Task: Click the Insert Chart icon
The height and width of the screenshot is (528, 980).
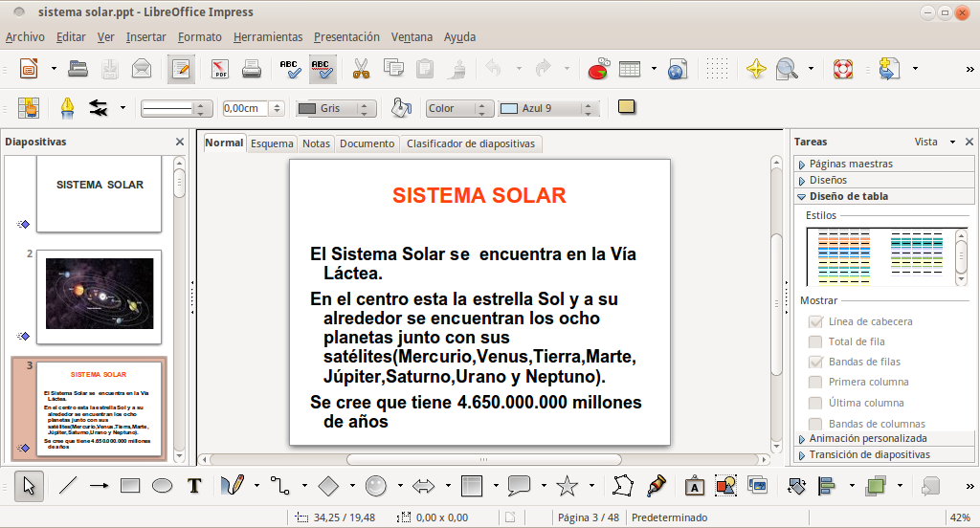Action: pyautogui.click(x=598, y=69)
